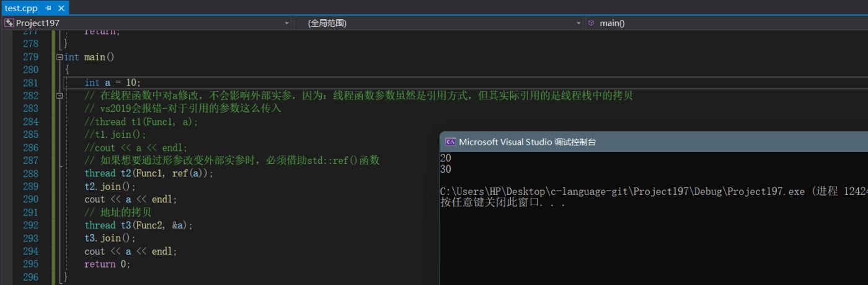The height and width of the screenshot is (285, 868).
Task: Click the 'thread t2(Func1, ref(a));' line
Action: coord(149,174)
